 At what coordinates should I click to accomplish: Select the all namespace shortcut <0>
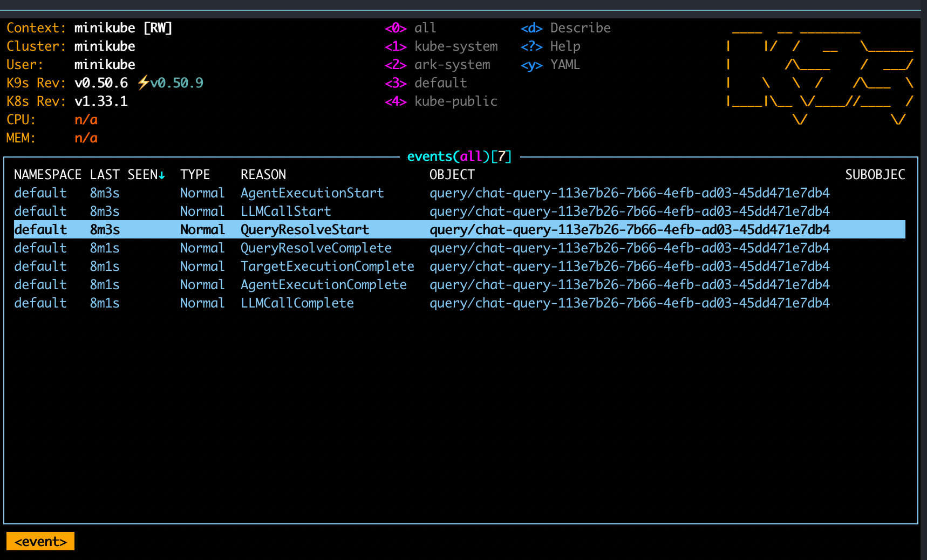(x=410, y=28)
